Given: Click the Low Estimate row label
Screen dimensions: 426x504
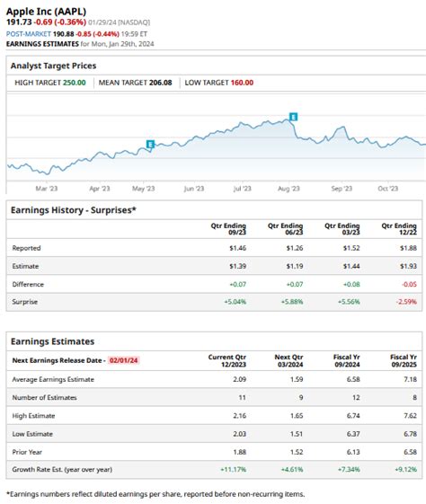Looking at the screenshot, I should (32, 434).
